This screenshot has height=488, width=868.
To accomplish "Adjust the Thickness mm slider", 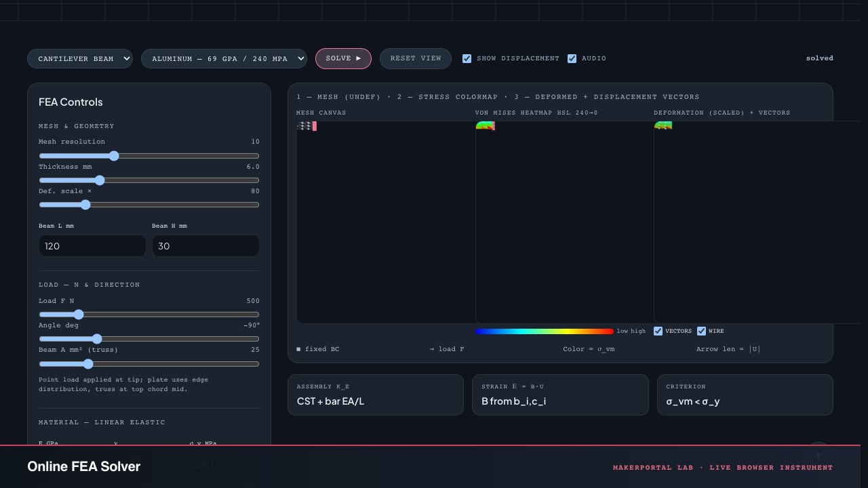I will point(149,180).
